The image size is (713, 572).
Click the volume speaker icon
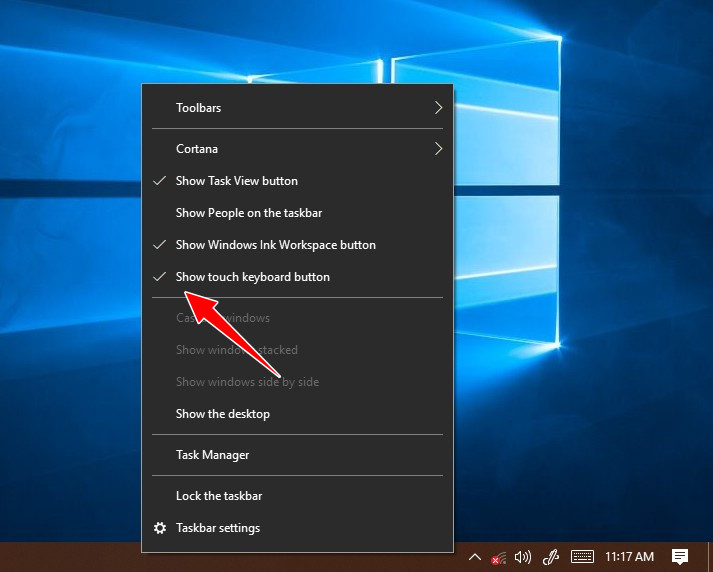click(x=522, y=556)
